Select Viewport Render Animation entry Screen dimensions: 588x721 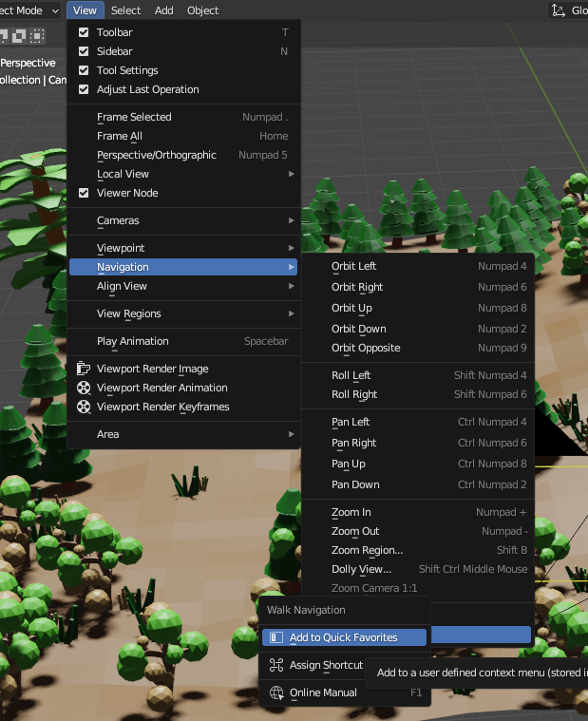click(183, 388)
